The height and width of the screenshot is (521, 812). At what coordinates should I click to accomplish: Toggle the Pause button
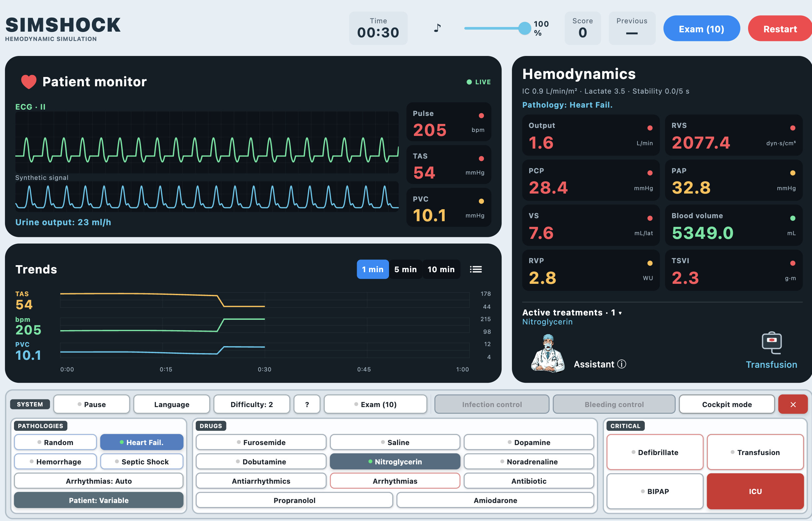click(92, 405)
